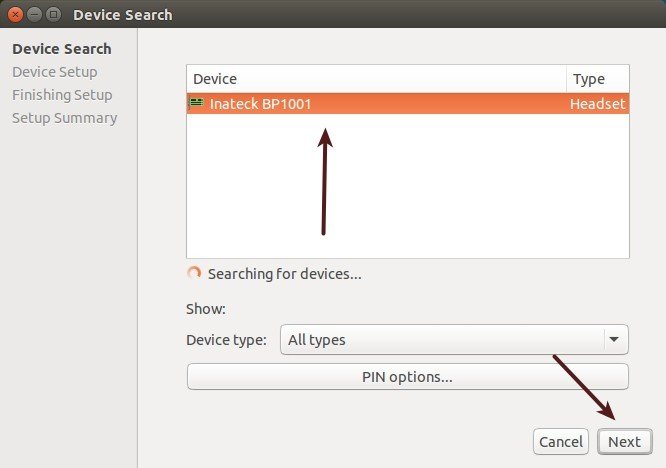Click the arrow on All types dropdown
This screenshot has width=666, height=468.
pyautogui.click(x=614, y=340)
